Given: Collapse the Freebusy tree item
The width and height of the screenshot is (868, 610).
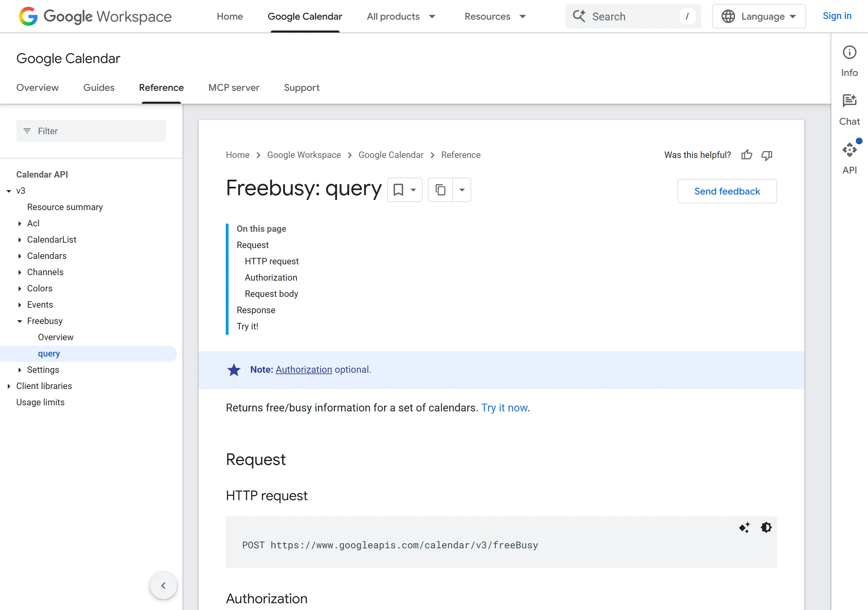Looking at the screenshot, I should [x=20, y=321].
